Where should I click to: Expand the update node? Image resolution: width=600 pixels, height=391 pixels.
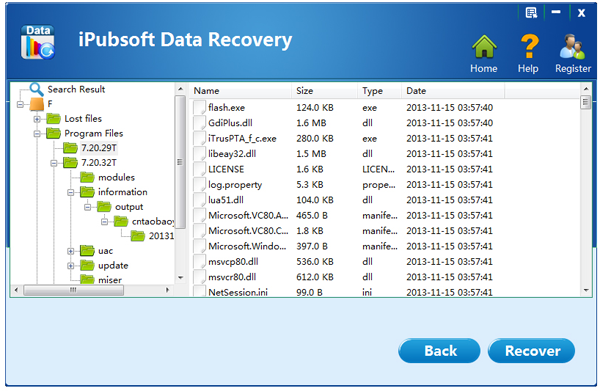point(71,266)
